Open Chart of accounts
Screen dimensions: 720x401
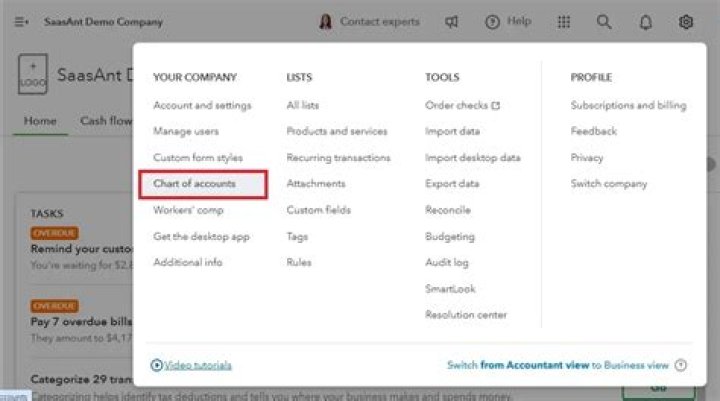194,184
